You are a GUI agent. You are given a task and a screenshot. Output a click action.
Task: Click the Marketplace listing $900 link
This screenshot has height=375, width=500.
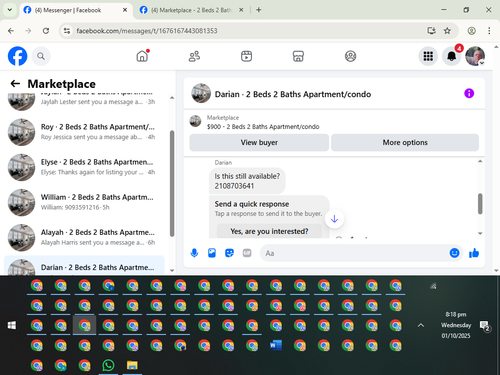click(x=263, y=127)
